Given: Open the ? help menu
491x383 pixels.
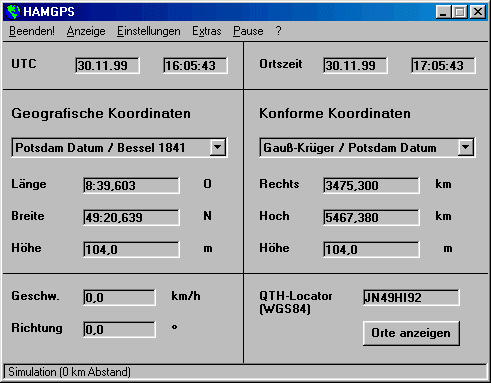Looking at the screenshot, I should click(x=278, y=31).
